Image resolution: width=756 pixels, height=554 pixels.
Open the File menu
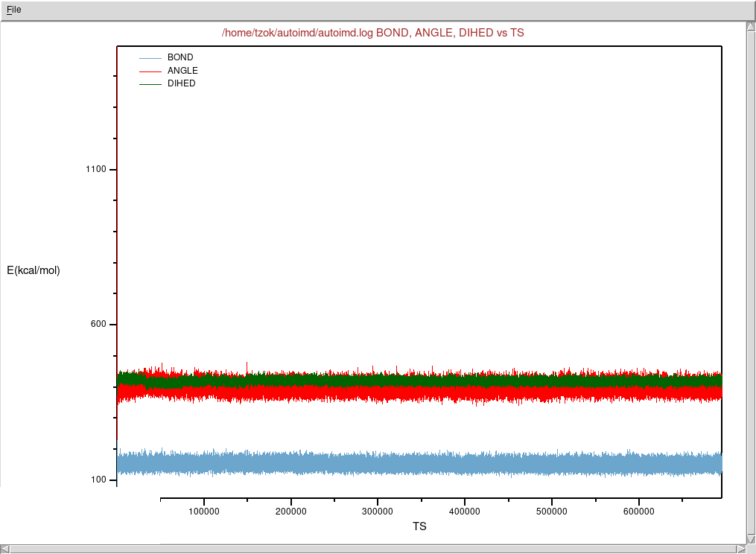click(14, 10)
